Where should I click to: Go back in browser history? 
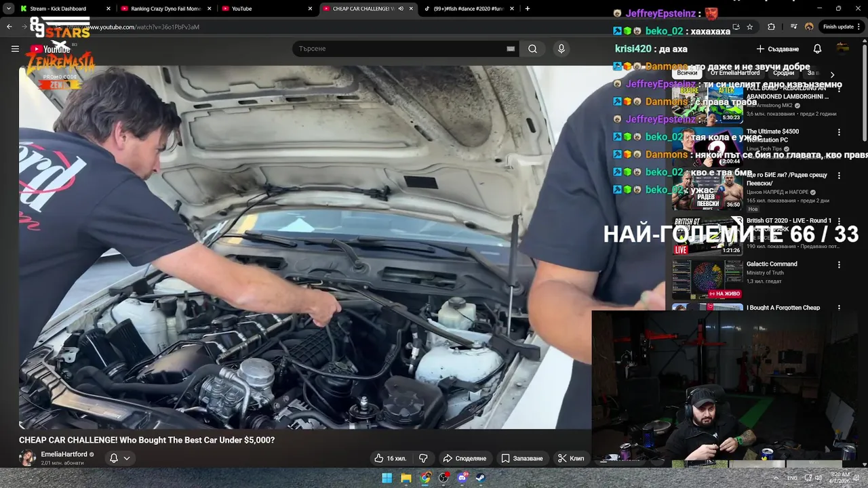9,27
